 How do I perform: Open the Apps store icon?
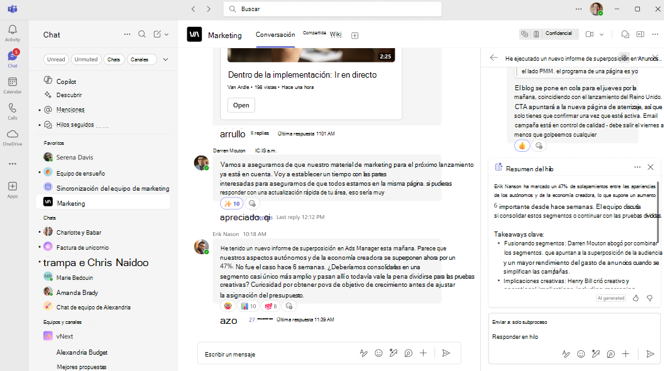pyautogui.click(x=12, y=189)
